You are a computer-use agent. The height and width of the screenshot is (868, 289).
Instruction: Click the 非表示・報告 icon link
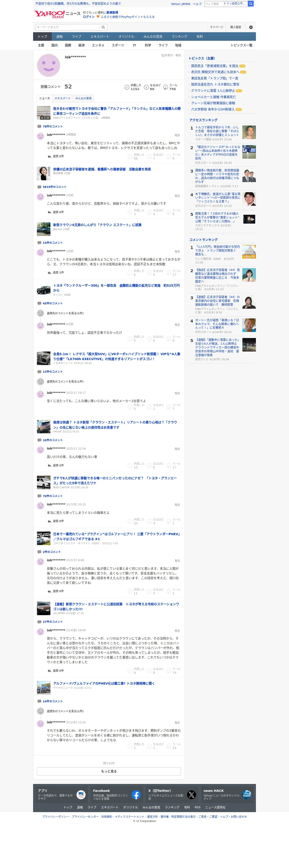tap(171, 55)
